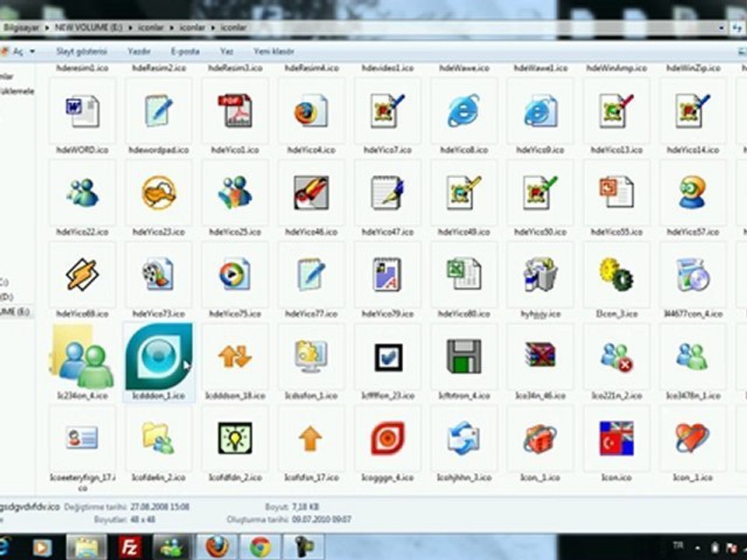The width and height of the screenshot is (747, 560).
Task: Select the up-down arrows icon Icdddson_18.ico
Action: click(x=235, y=357)
